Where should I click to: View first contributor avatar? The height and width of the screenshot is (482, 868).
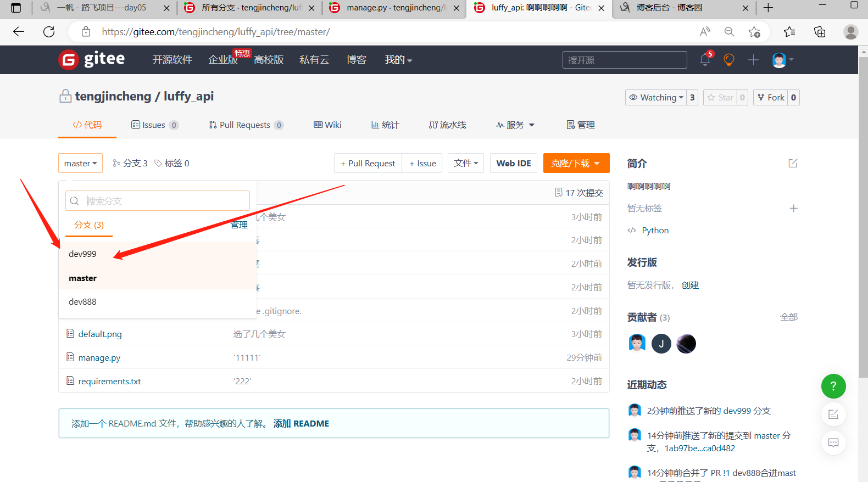[x=637, y=344]
